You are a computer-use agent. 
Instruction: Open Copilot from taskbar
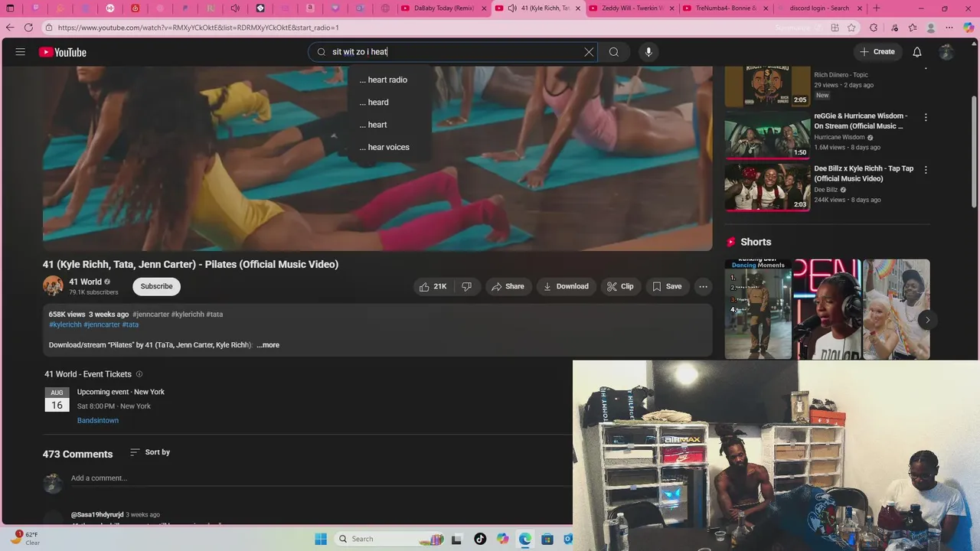(502, 539)
